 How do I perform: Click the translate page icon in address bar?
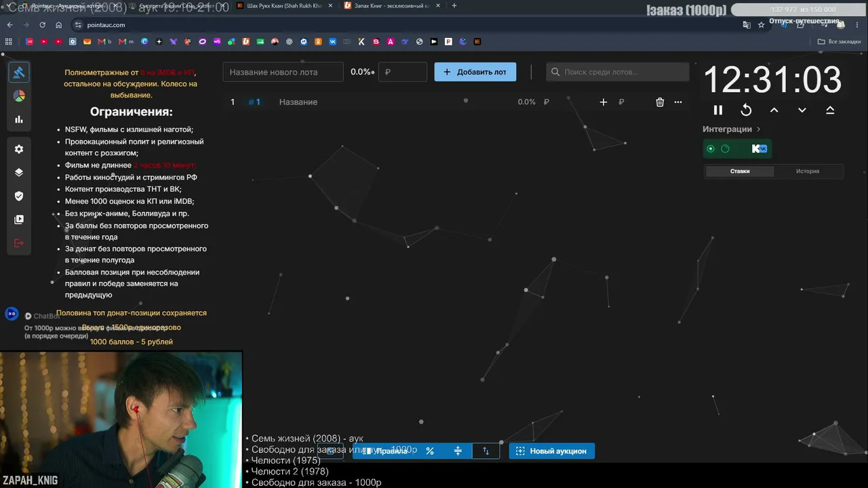pos(747,25)
